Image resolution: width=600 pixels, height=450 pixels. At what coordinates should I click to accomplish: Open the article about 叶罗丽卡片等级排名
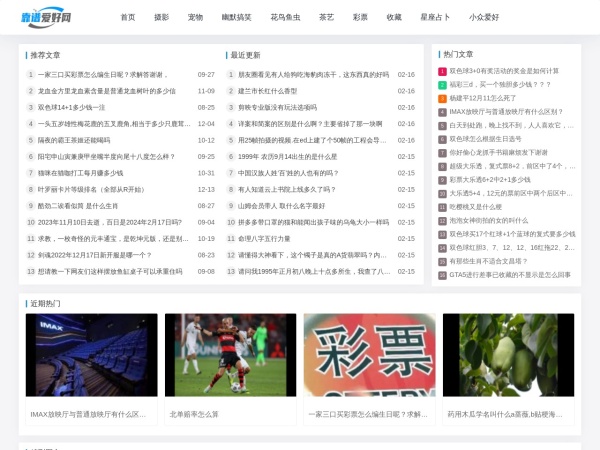91,189
